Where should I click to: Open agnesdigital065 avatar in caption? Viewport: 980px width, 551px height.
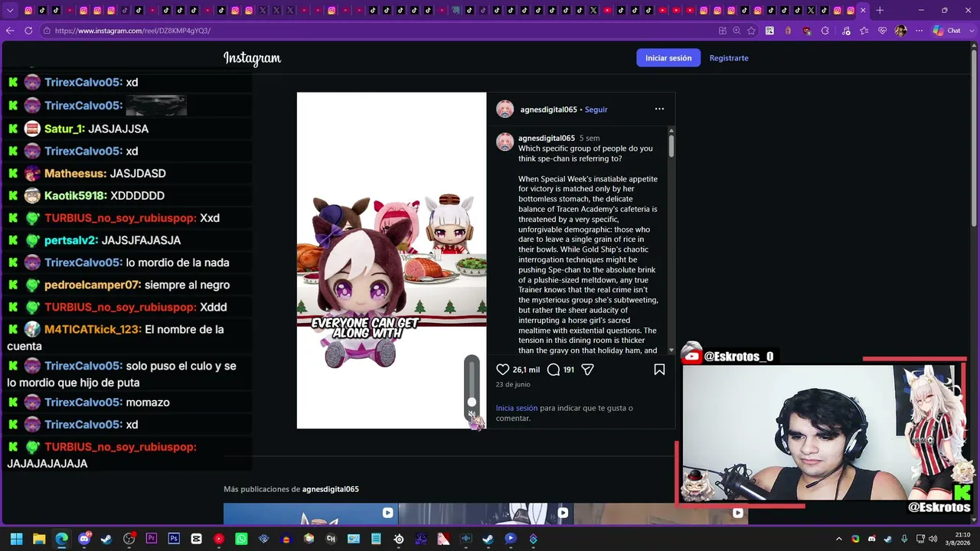505,142
